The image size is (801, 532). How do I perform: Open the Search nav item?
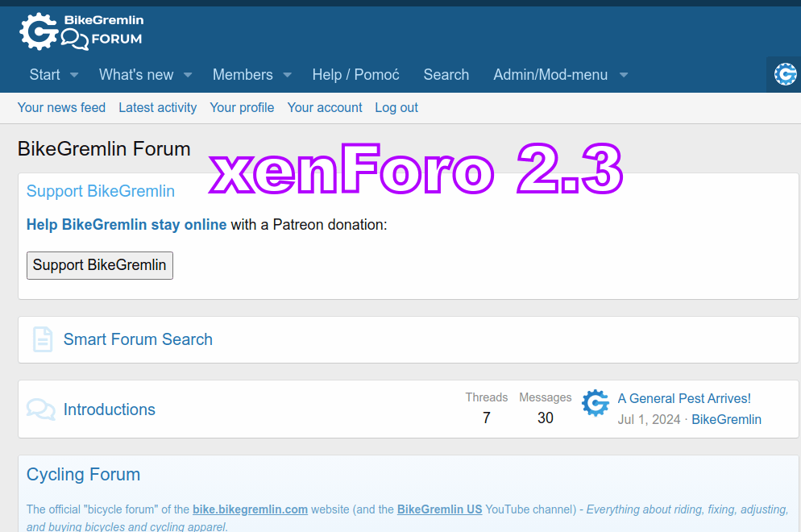click(x=446, y=75)
